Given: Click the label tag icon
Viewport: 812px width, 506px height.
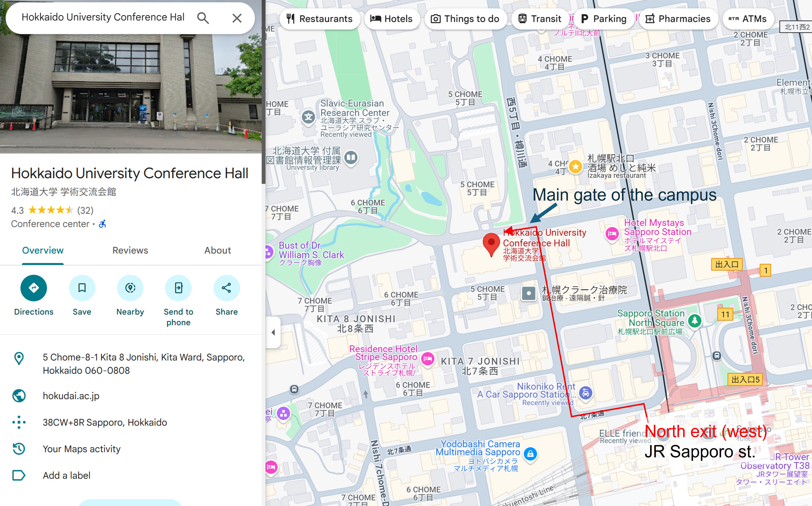Looking at the screenshot, I should 19,475.
